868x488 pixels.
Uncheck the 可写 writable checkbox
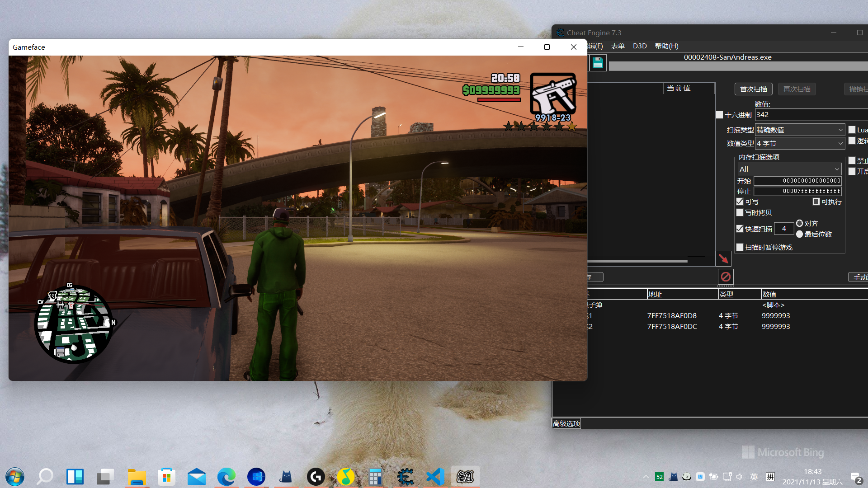click(x=740, y=202)
